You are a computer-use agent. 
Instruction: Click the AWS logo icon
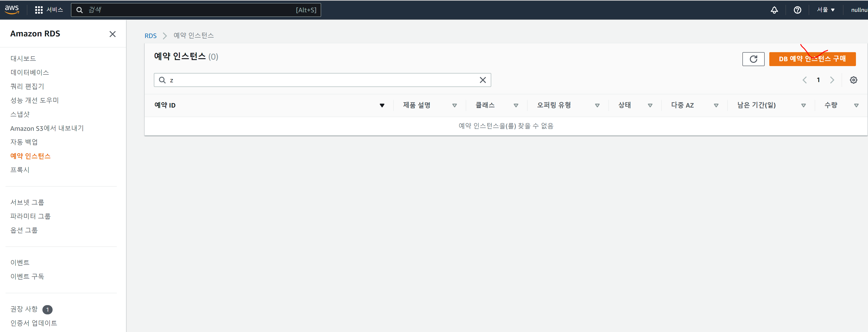click(12, 10)
